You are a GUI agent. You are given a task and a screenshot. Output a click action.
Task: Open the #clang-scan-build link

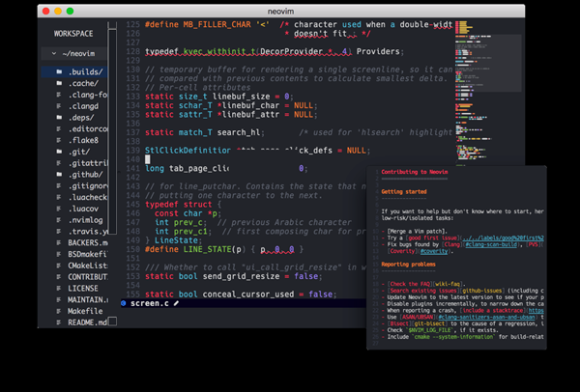(491, 244)
